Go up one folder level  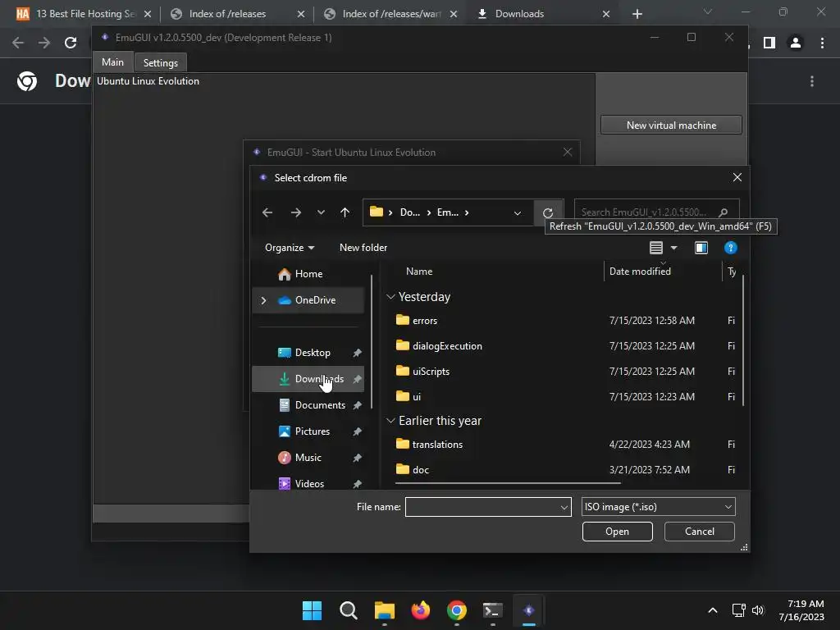pos(345,212)
